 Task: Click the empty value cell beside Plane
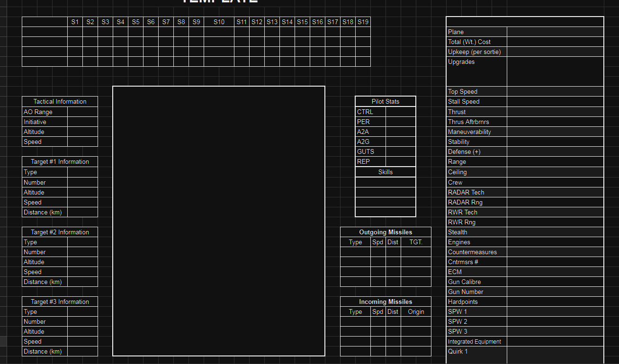coord(555,32)
